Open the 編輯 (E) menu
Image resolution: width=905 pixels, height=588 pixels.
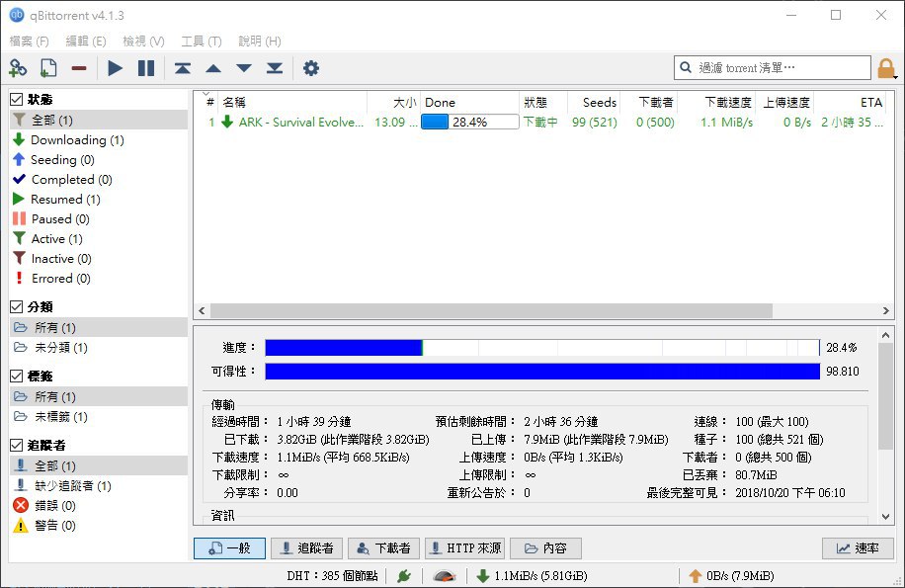click(x=86, y=41)
